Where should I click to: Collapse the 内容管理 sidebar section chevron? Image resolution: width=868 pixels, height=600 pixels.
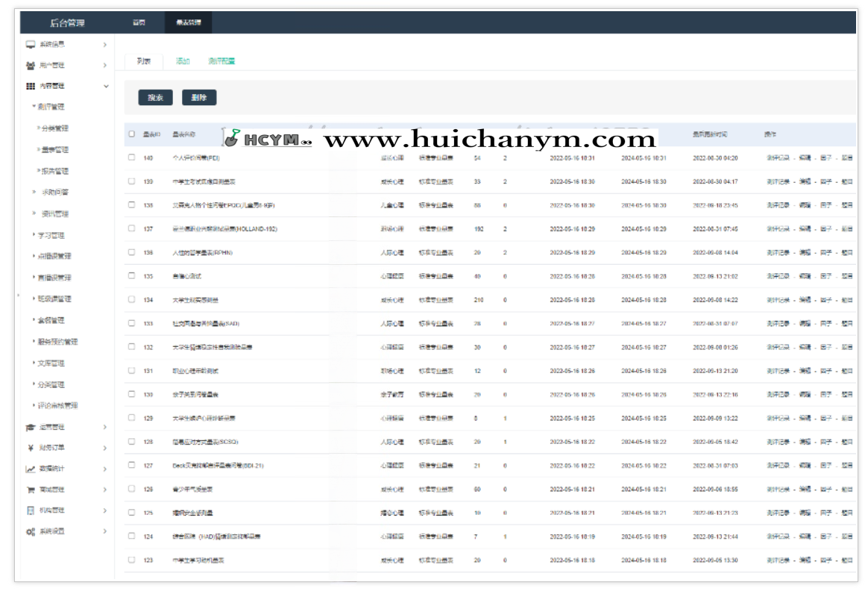105,87
